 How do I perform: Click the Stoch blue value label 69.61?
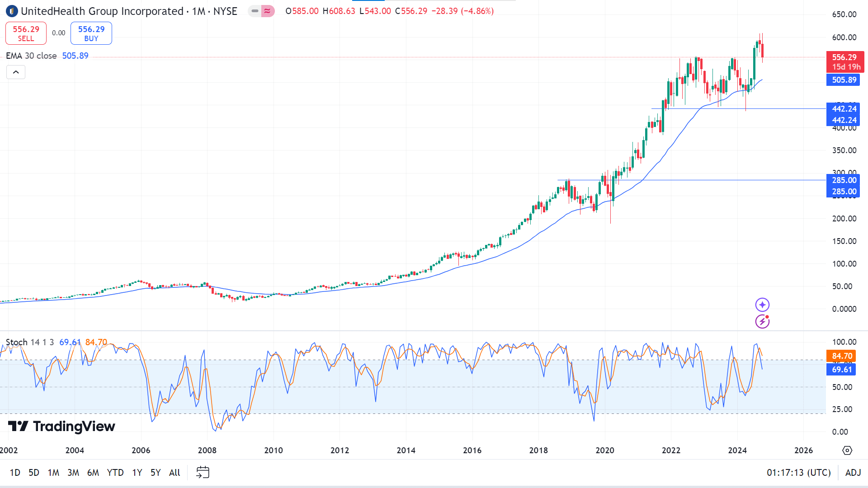(x=841, y=370)
